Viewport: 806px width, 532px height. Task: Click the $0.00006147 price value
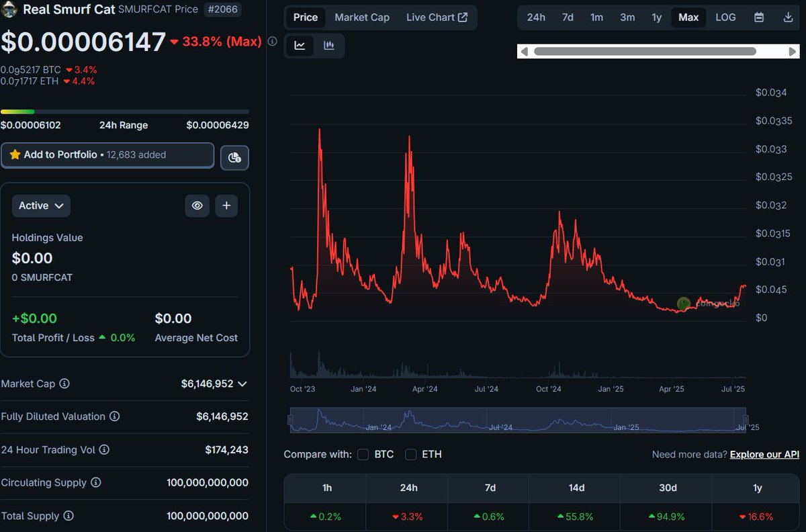pyautogui.click(x=83, y=42)
